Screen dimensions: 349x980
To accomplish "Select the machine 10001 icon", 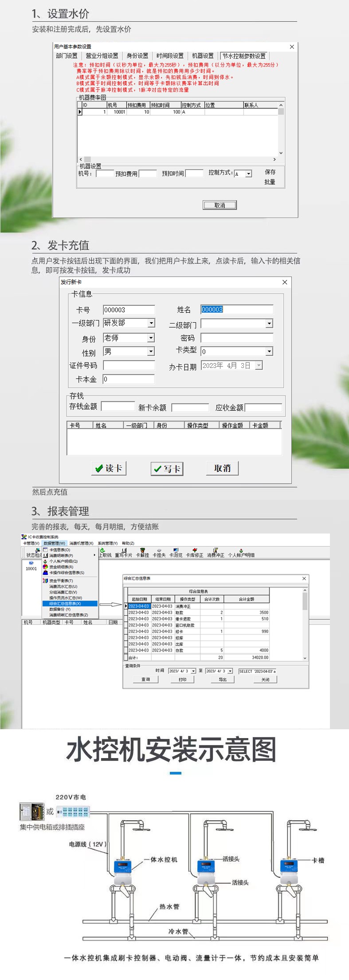I will (x=31, y=565).
